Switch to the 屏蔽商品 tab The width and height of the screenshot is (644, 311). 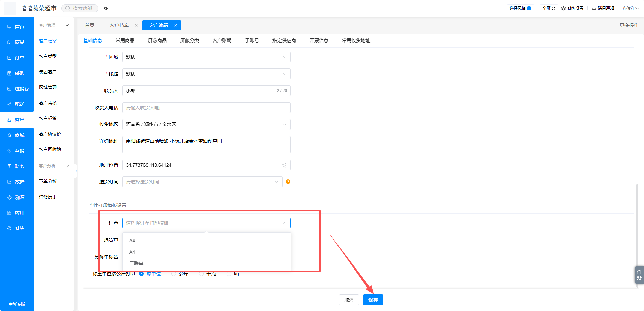click(x=157, y=40)
